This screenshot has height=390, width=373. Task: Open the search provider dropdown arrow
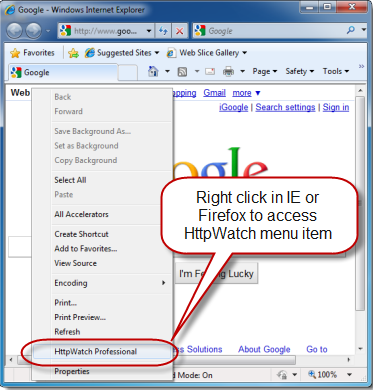point(363,30)
